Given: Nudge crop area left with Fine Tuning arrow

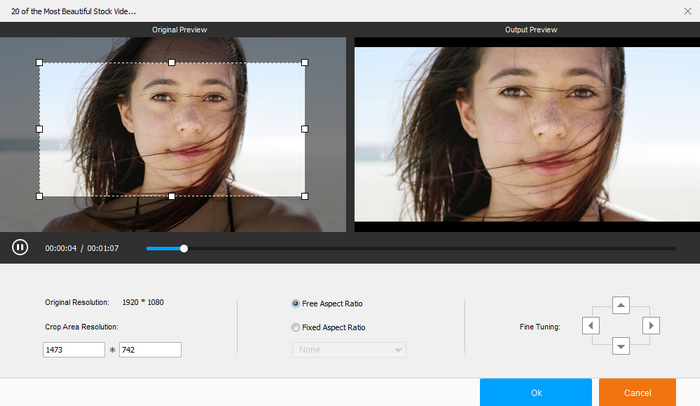Looking at the screenshot, I should click(x=591, y=326).
